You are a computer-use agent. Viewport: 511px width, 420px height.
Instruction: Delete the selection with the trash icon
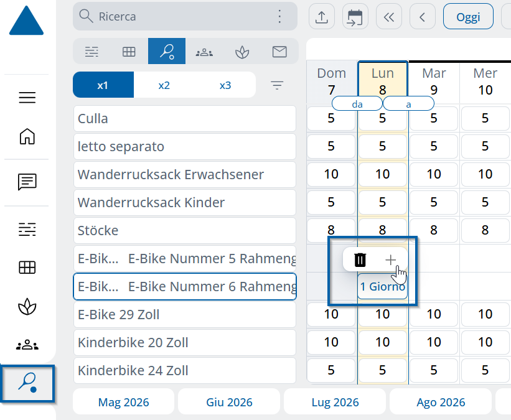(360, 260)
